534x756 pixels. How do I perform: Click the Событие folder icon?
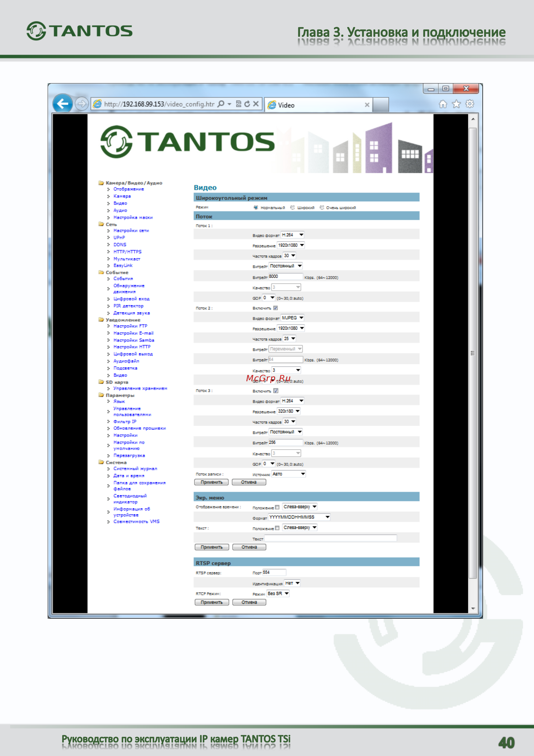[x=101, y=272]
